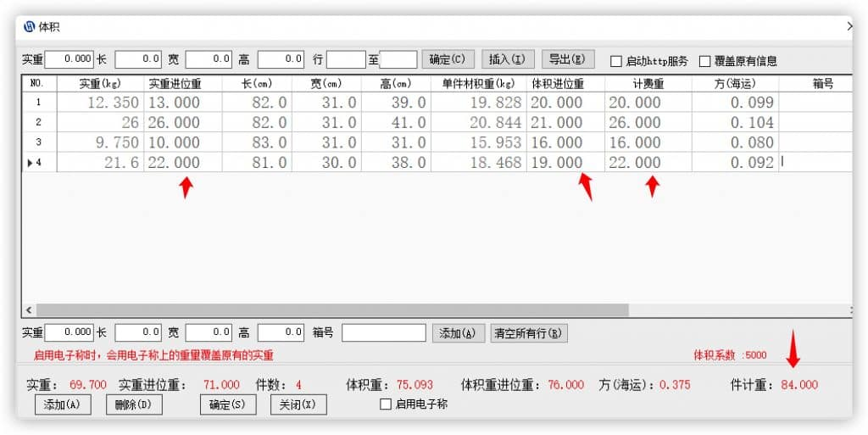Click the 导出(E) button

(x=567, y=59)
